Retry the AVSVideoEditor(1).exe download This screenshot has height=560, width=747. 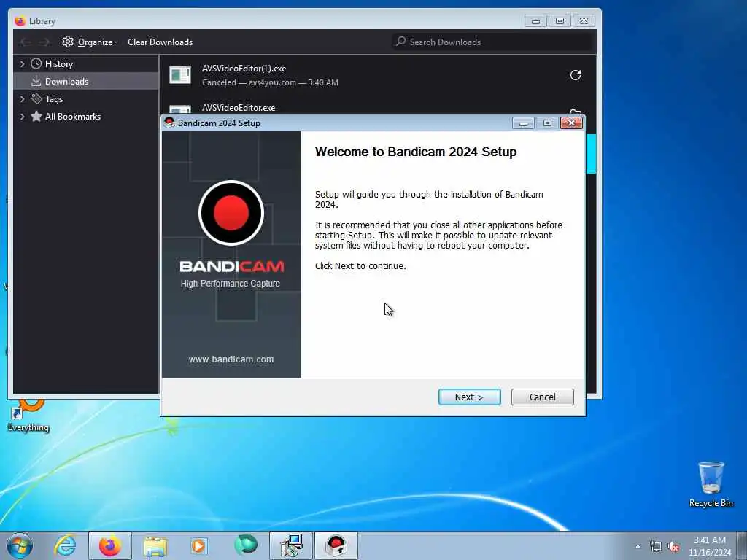[x=576, y=75]
